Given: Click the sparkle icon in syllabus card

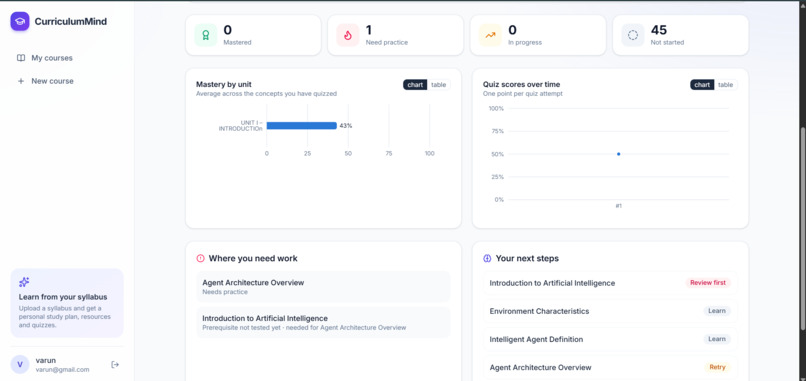Looking at the screenshot, I should coord(24,282).
